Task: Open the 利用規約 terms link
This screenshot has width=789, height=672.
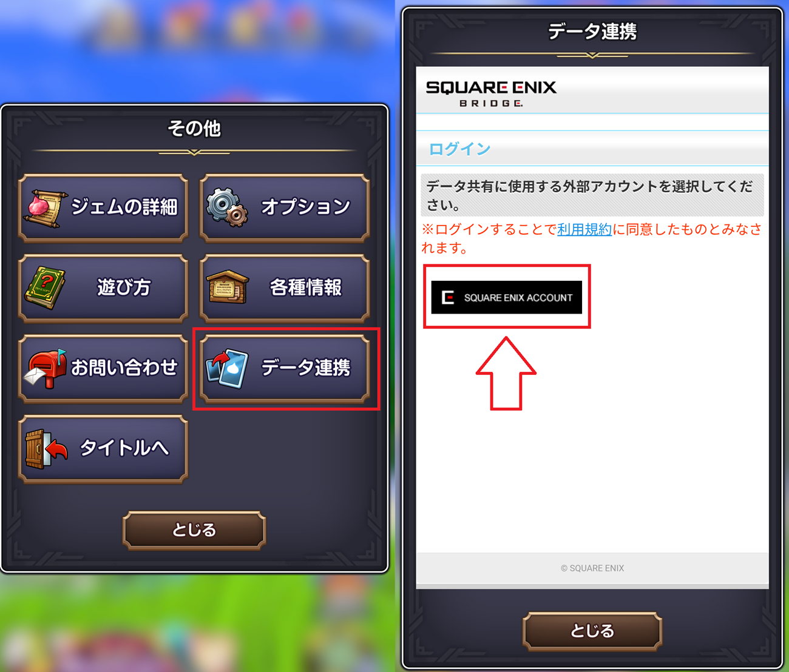Action: 584,229
